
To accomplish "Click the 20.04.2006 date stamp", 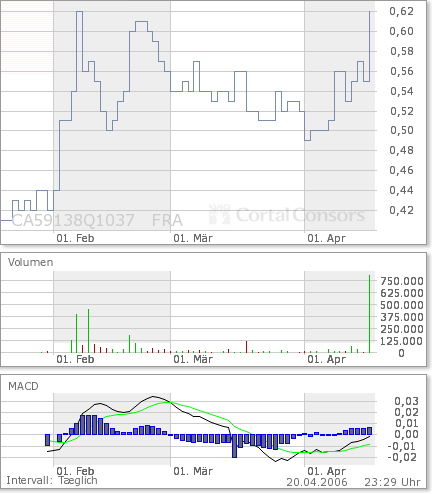I will click(317, 482).
